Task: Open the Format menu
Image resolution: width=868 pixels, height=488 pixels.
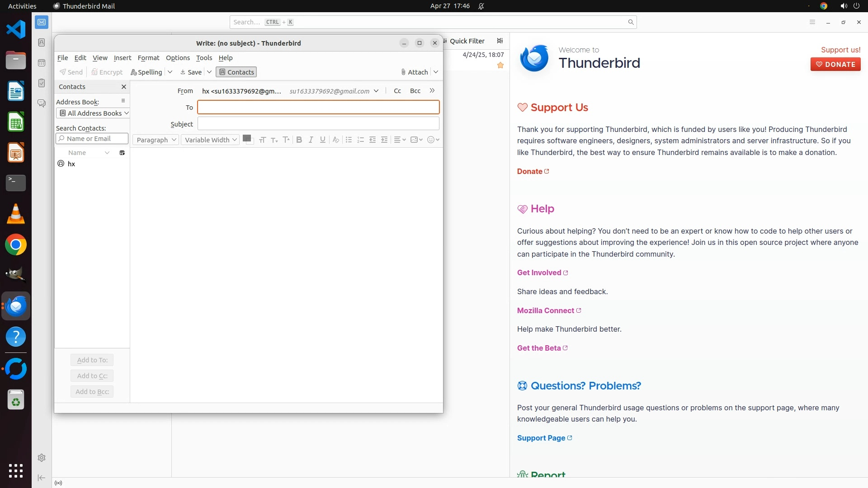Action: point(148,58)
